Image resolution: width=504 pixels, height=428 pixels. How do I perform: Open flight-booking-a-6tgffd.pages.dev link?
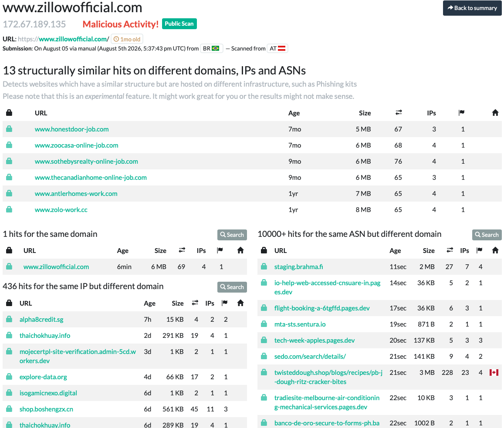(322, 308)
